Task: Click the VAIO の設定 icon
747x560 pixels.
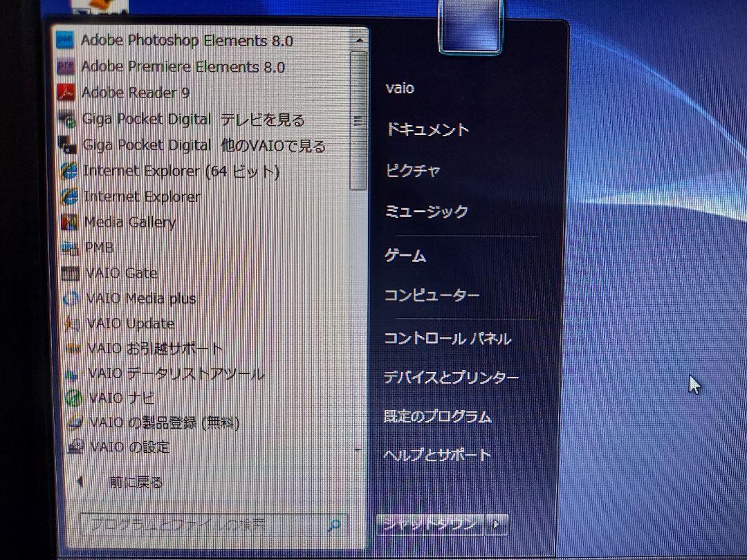Action: pyautogui.click(x=75, y=447)
